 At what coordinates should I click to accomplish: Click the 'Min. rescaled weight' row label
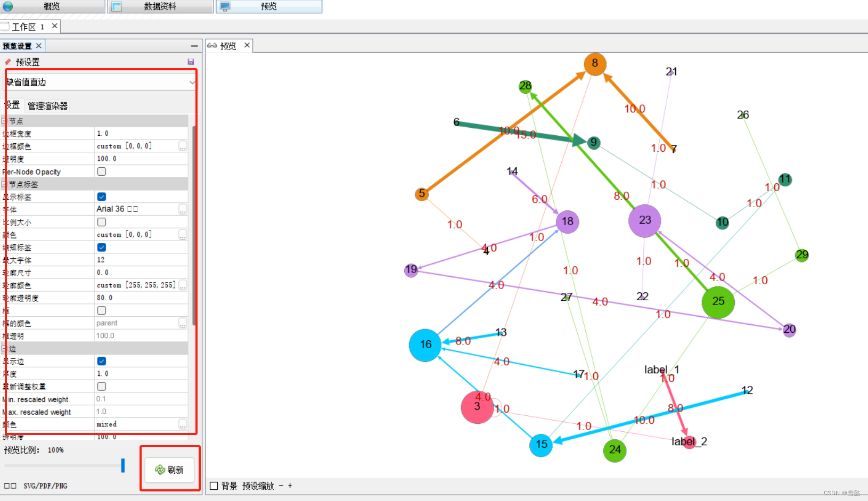click(x=36, y=399)
